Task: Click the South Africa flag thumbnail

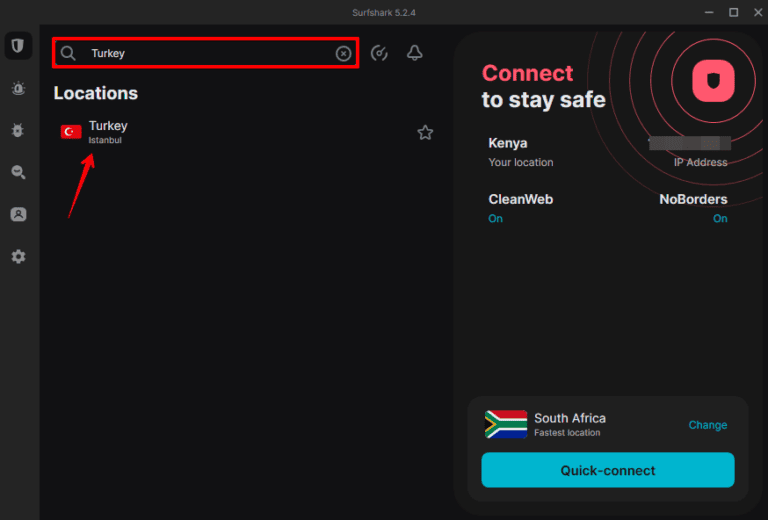Action: 506,424
